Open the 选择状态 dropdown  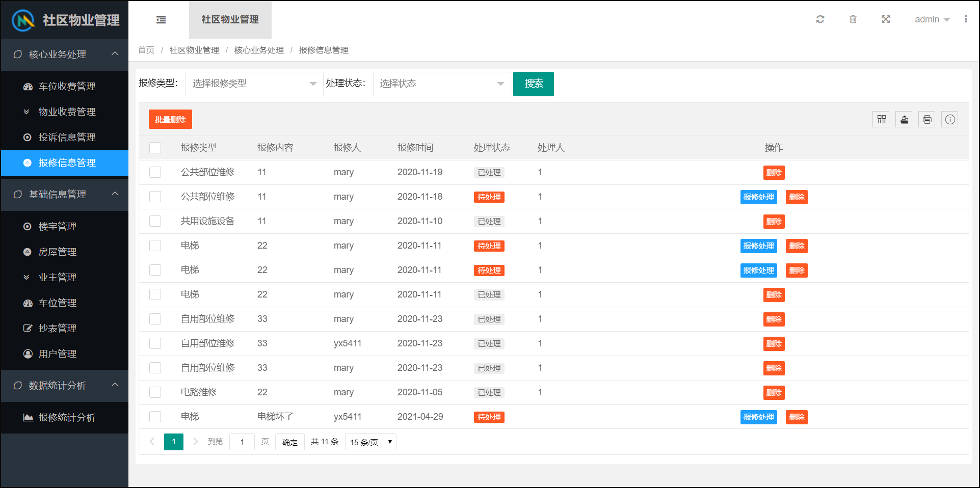(441, 84)
